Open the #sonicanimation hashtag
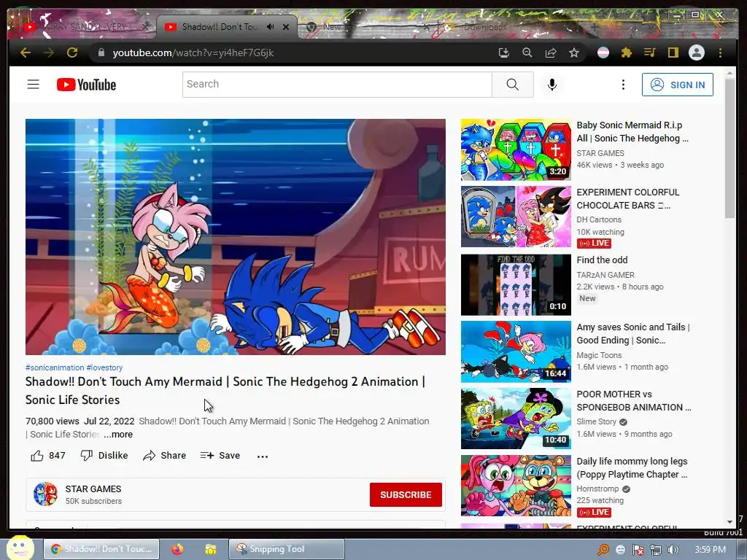747x560 pixels. (55, 367)
